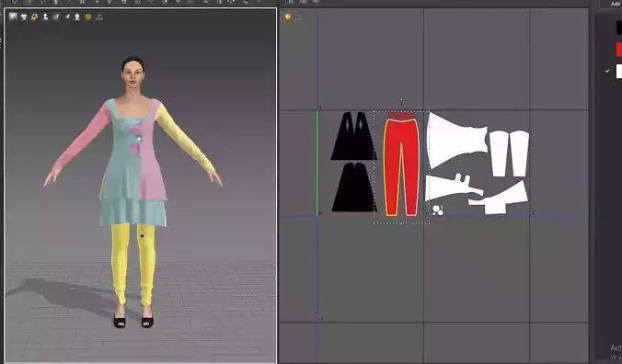622x364 pixels.
Task: Select the left white rectangular cuff piece
Action: (499, 154)
